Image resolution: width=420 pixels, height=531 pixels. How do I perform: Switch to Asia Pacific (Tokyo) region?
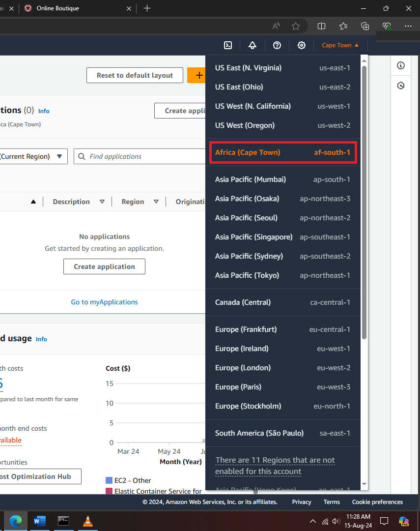282,275
